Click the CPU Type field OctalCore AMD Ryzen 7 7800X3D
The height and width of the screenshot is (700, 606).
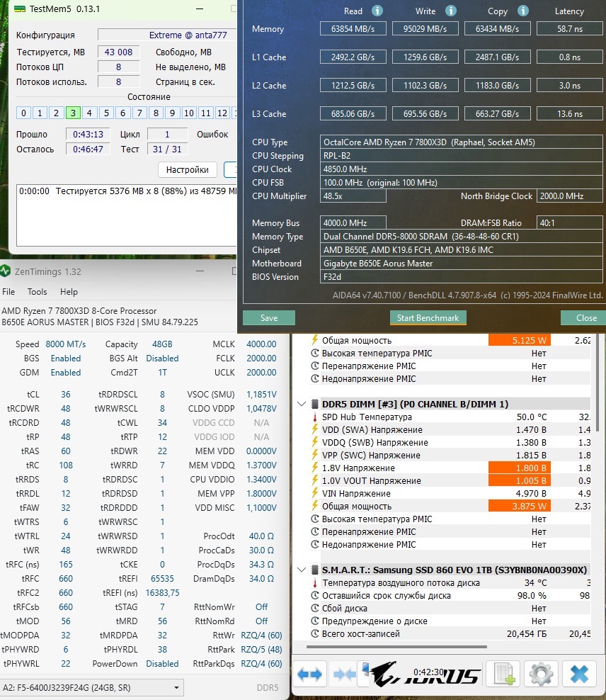461,142
